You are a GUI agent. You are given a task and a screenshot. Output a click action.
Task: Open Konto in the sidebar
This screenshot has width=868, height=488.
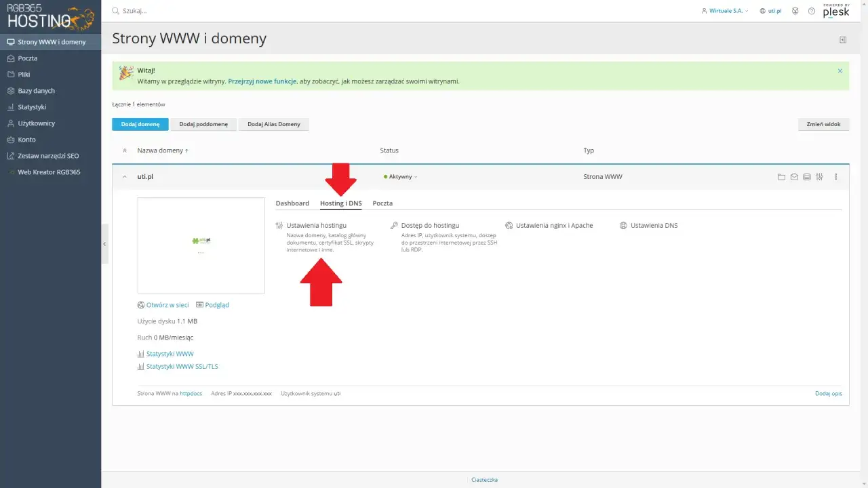click(x=50, y=140)
